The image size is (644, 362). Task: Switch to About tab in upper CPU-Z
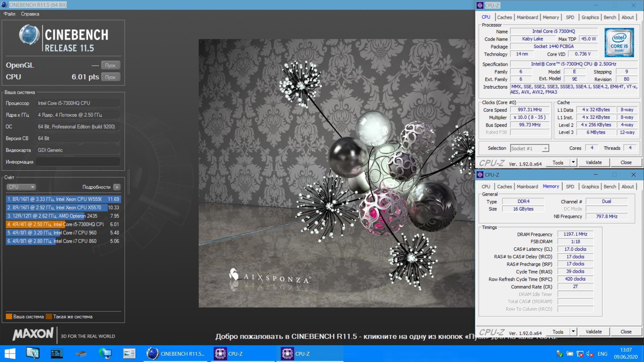click(628, 17)
